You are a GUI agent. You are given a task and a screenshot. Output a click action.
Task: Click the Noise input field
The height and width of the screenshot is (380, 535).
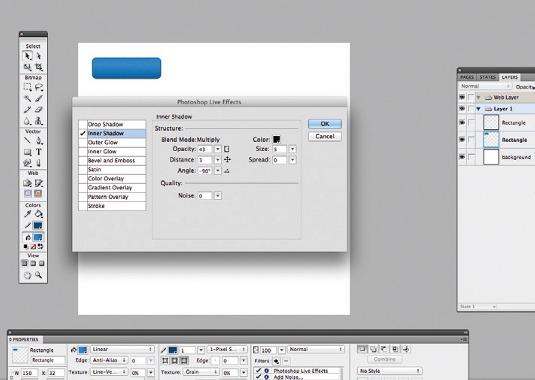point(205,196)
